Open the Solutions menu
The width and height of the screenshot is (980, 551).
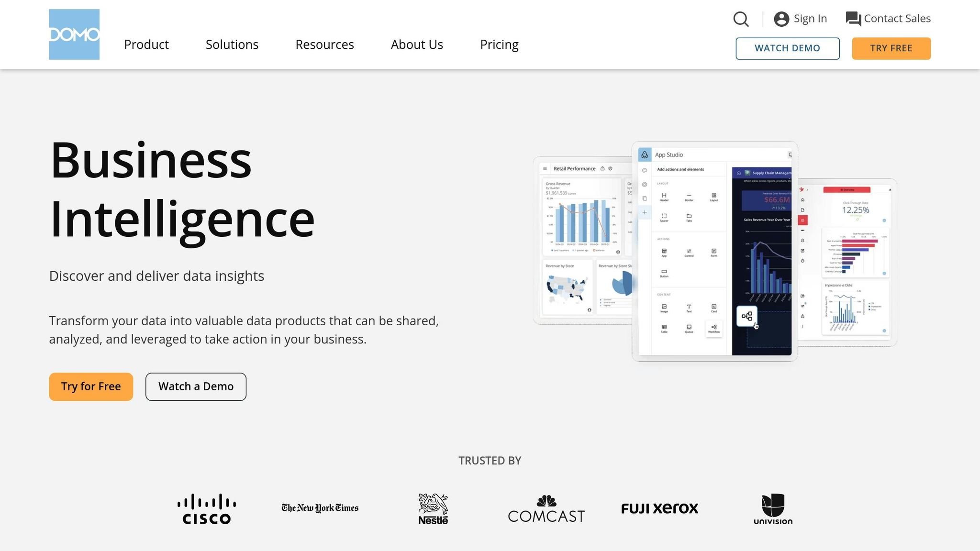232,44
